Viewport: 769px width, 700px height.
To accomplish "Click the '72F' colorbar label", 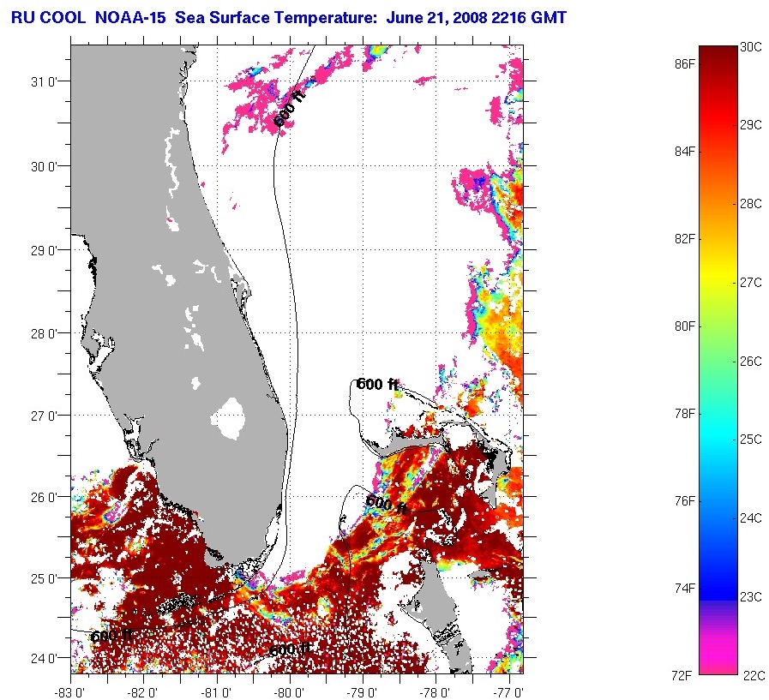I will pos(682,676).
